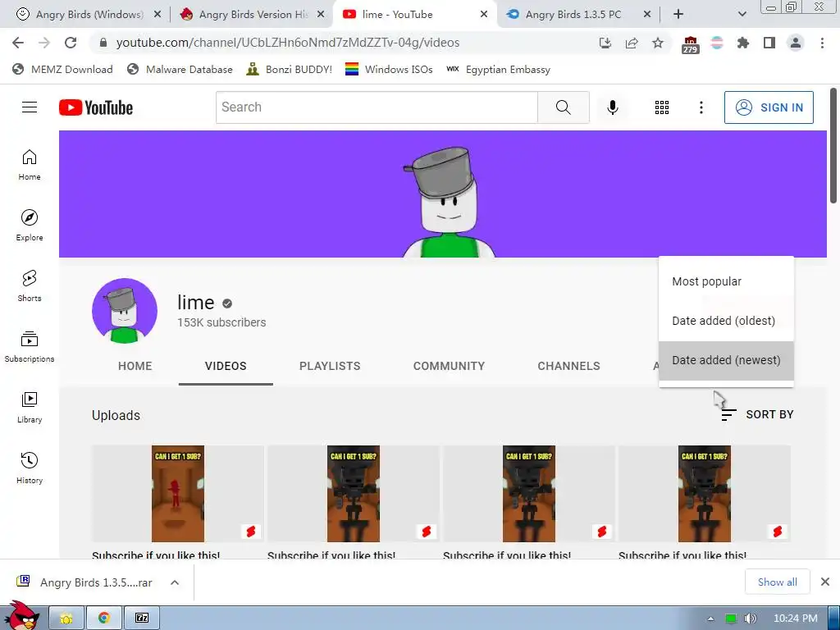
Task: Click the volume speaker tray icon
Action: (750, 619)
